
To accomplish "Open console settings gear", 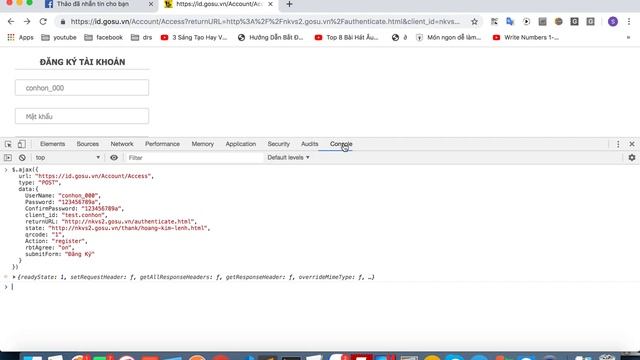I will (x=632, y=158).
